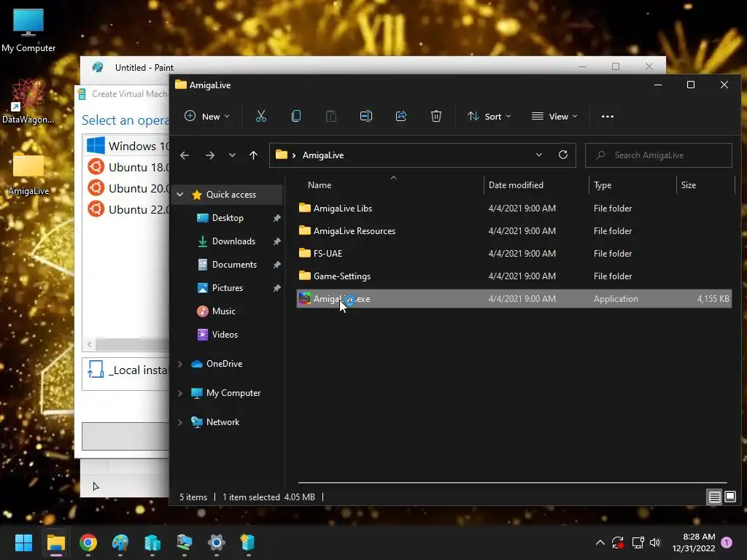Sort by the Size column header
The image size is (747, 560).
688,184
